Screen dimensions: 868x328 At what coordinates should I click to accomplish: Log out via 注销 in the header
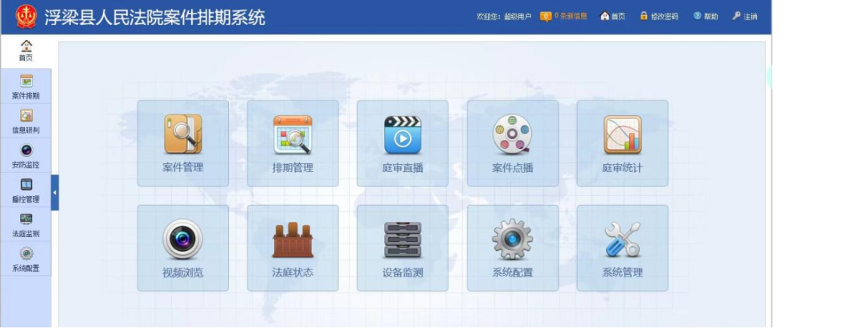coord(744,16)
